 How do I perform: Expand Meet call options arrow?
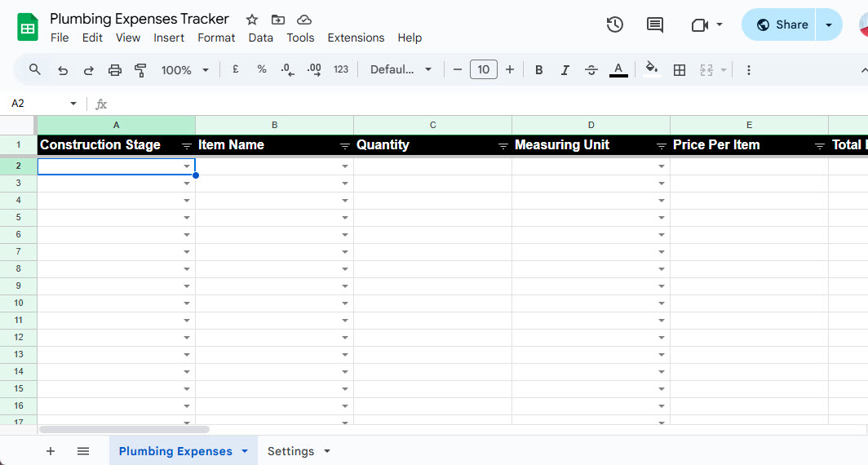[x=719, y=25]
